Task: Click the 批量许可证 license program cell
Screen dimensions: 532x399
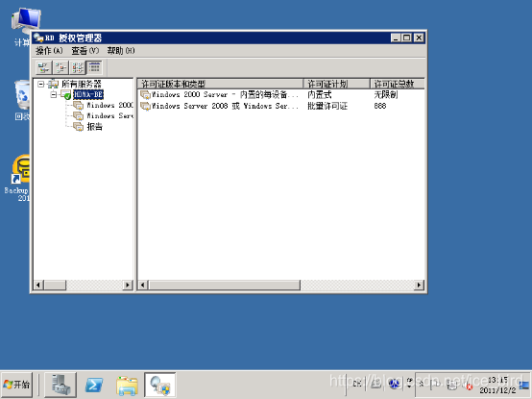Action: click(x=327, y=106)
